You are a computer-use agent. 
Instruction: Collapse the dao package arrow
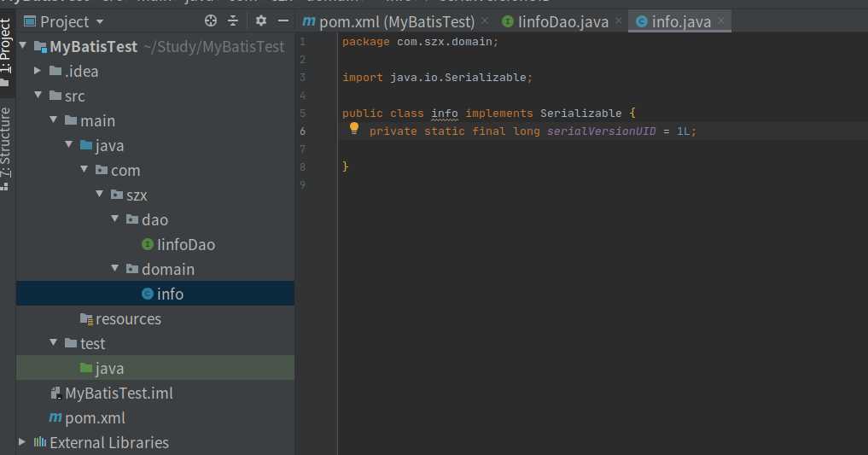[114, 219]
